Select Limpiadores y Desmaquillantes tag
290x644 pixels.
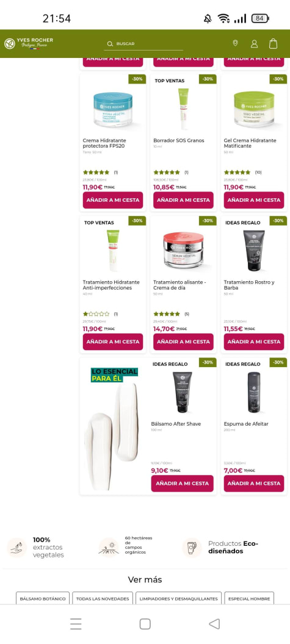[x=178, y=598]
